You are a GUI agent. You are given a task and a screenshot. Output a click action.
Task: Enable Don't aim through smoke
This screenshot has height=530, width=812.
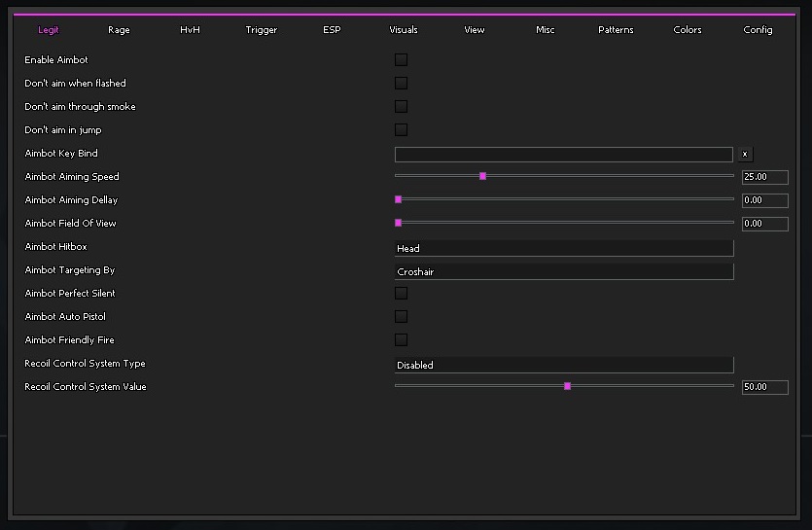[401, 107]
